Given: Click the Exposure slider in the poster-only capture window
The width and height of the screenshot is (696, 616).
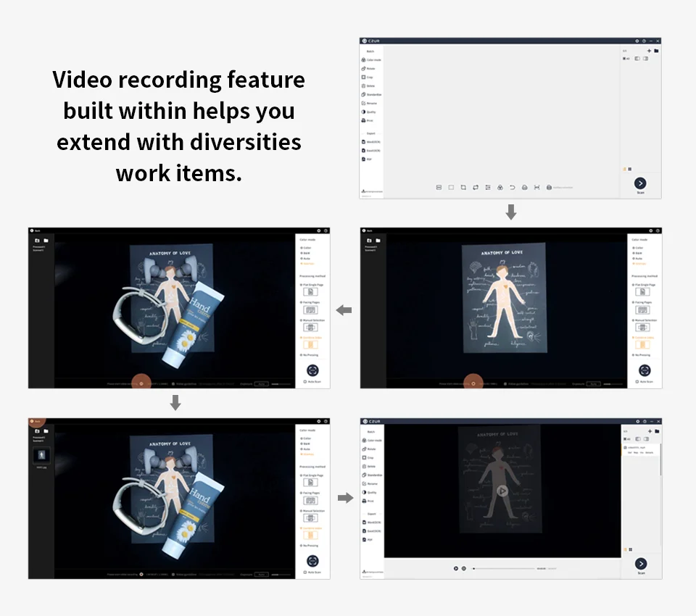Looking at the screenshot, I should click(613, 384).
